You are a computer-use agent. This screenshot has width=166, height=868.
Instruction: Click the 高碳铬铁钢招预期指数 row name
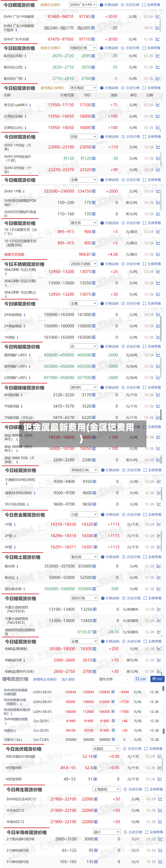tap(20, 632)
